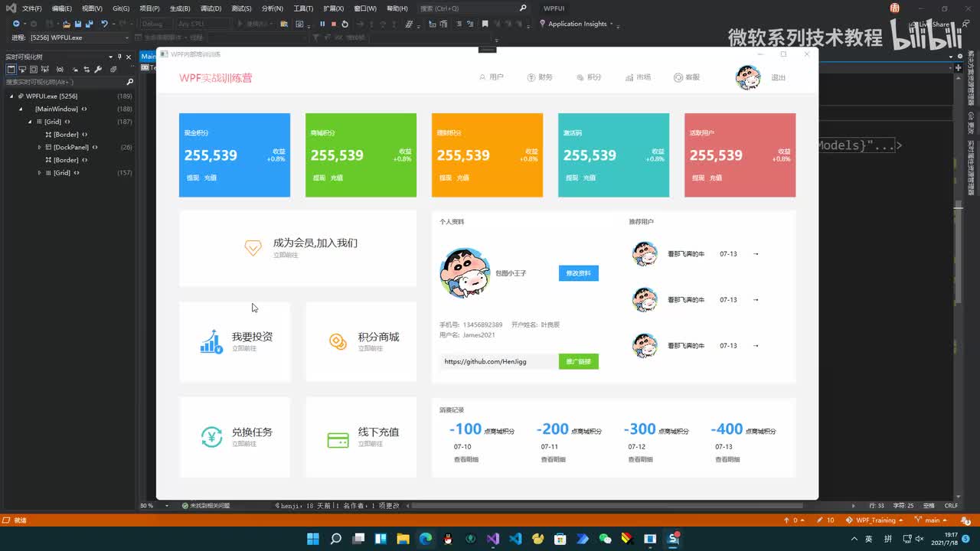Select the 财务 navigation item in WPF app

[x=540, y=77]
